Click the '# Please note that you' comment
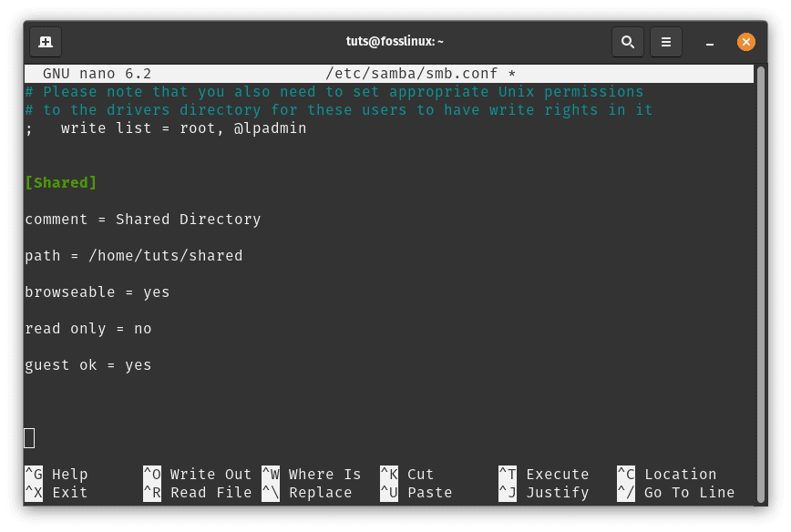The image size is (791, 532). point(334,92)
